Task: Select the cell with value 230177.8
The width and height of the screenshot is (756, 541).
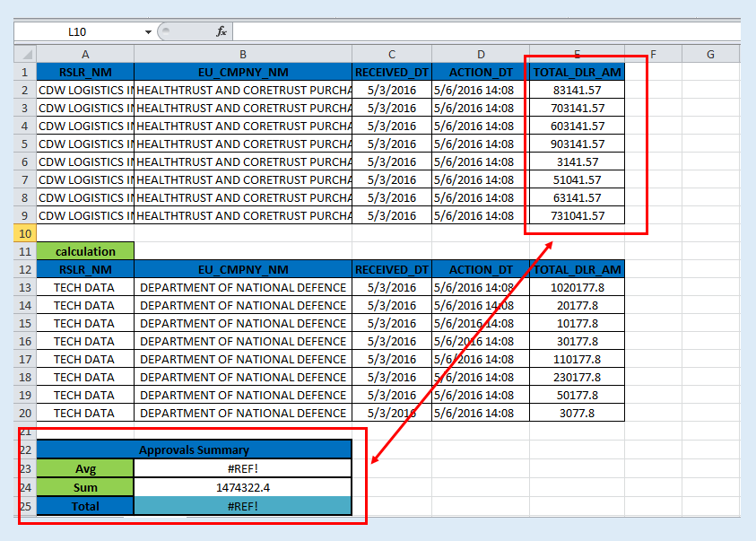Action: (578, 377)
